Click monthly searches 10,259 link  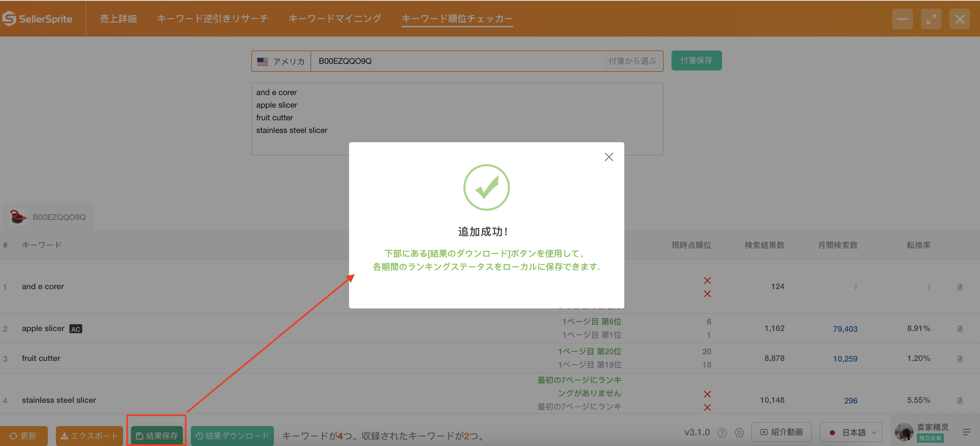[845, 359]
